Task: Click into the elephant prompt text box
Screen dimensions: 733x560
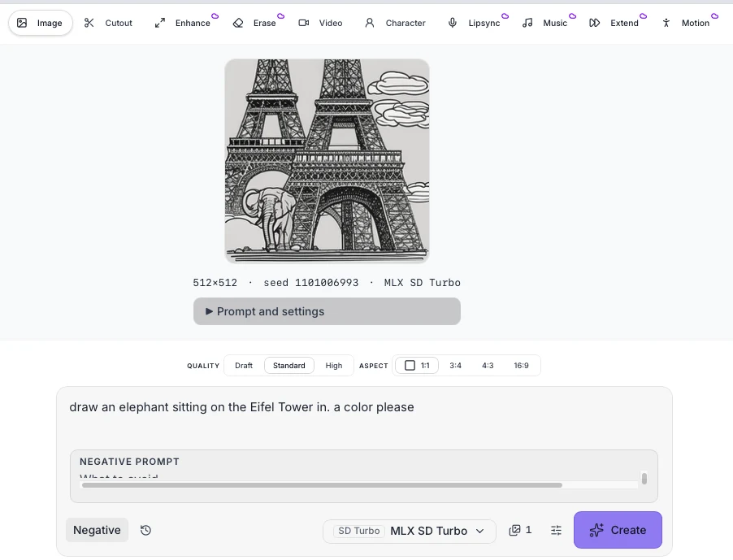Action: (x=364, y=415)
